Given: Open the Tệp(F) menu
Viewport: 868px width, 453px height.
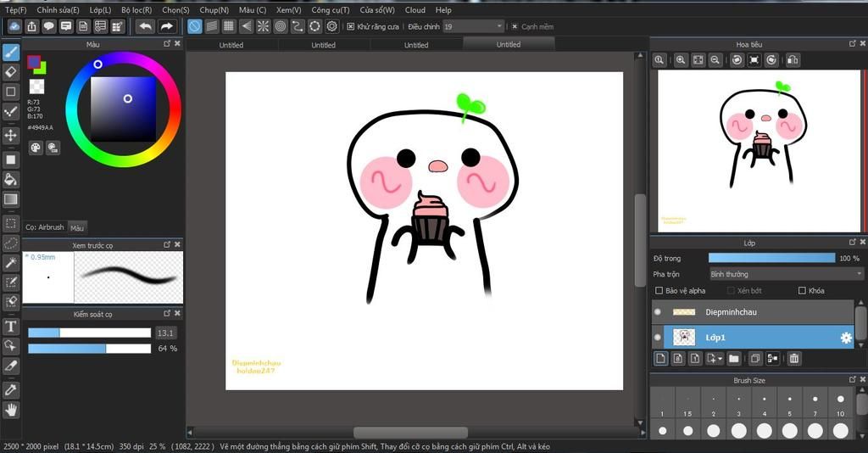Looking at the screenshot, I should tap(16, 10).
